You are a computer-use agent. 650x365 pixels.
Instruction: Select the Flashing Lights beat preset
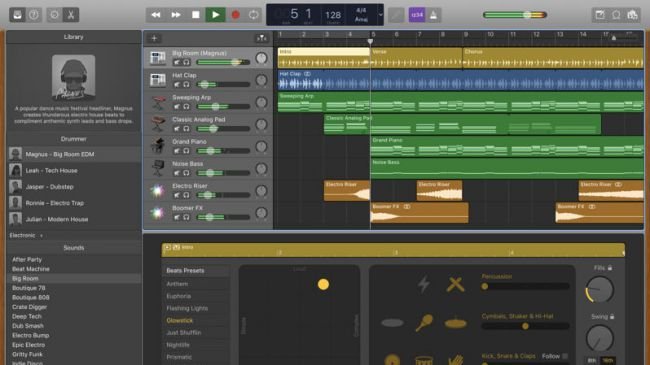[195, 308]
